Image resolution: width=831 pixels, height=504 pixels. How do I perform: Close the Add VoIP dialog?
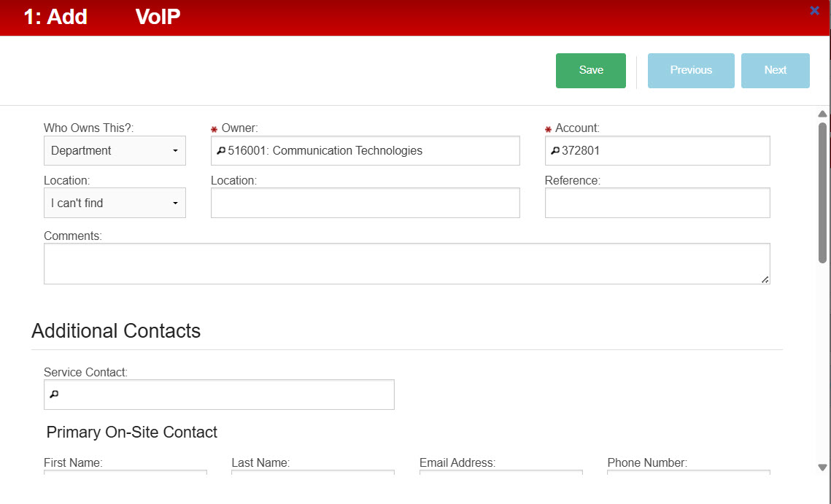[x=814, y=10]
